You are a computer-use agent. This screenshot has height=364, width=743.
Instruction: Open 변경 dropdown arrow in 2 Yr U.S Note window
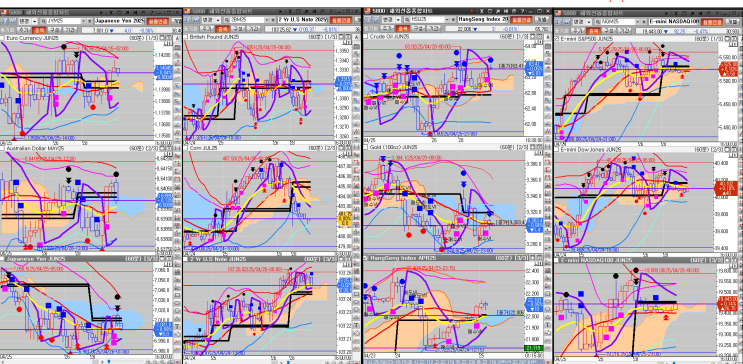coord(218,20)
